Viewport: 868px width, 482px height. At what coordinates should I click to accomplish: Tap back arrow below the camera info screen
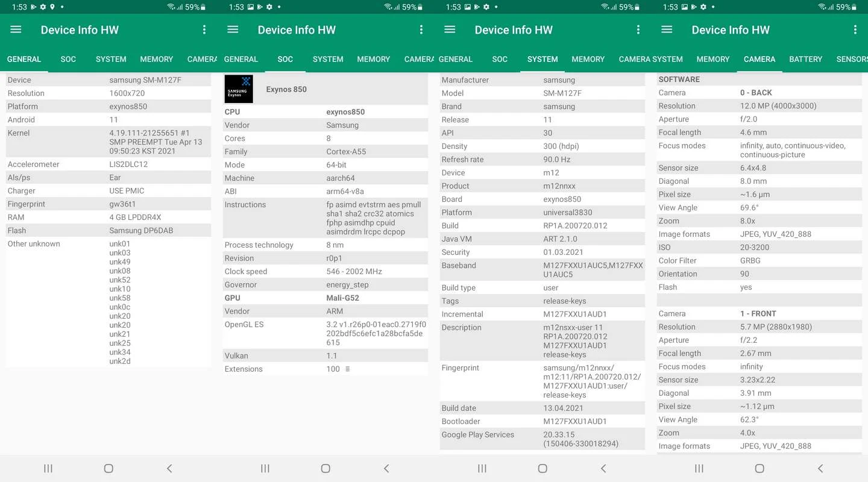click(x=820, y=468)
